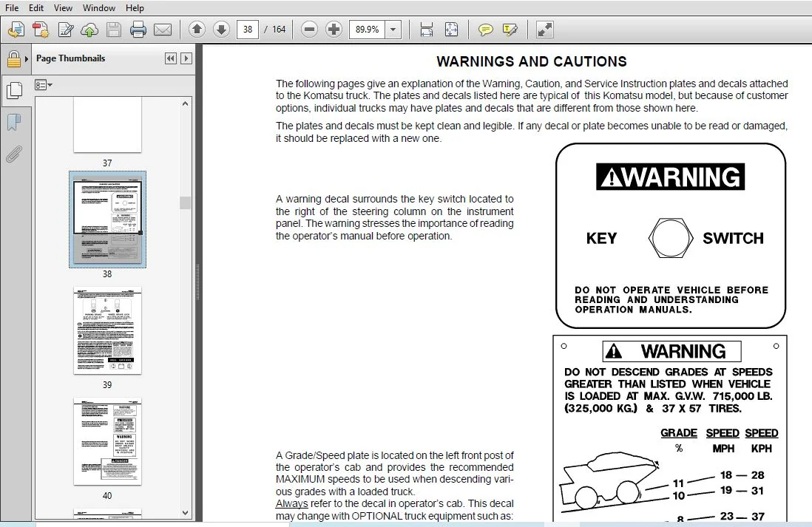The height and width of the screenshot is (527, 812).
Task: Open the zoom level dropdown arrow
Action: [x=393, y=30]
